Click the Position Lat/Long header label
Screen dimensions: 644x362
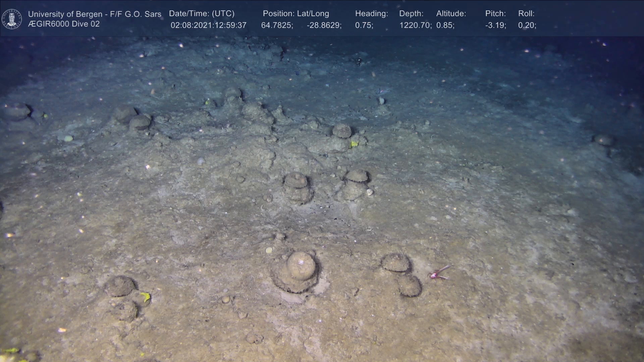296,14
